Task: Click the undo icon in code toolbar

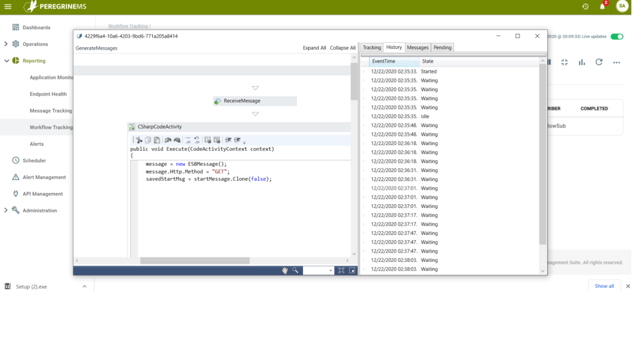Action: 168,140
